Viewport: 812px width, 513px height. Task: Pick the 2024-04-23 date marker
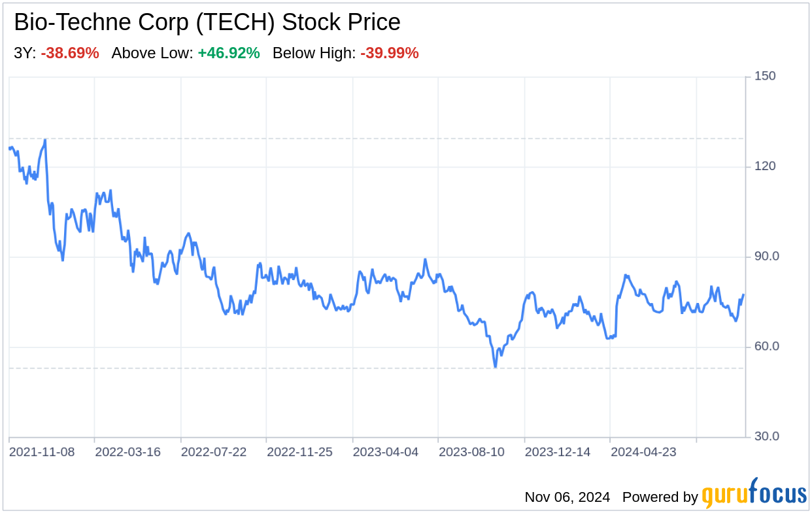point(643,452)
